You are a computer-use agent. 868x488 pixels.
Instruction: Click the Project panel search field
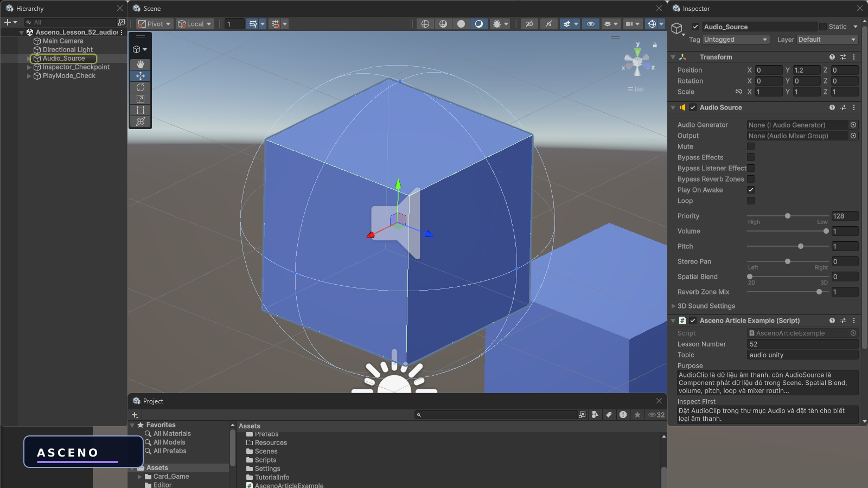pos(496,415)
